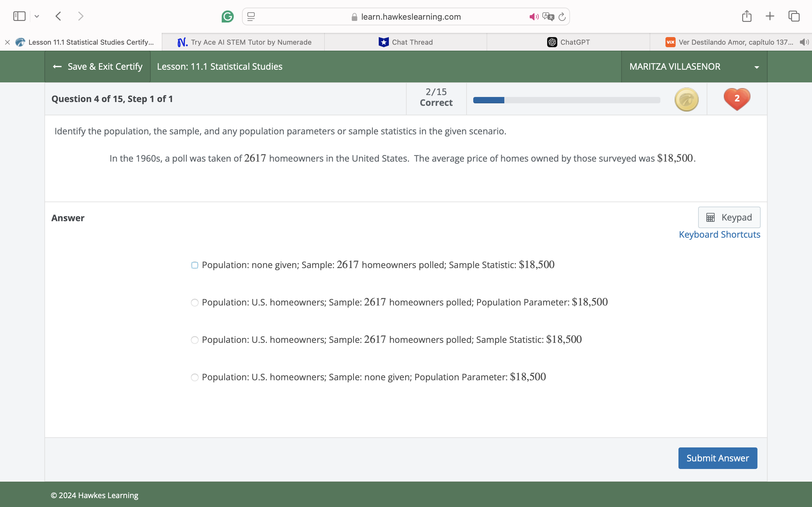Click the Grammarly extension icon
Screen dimensions: 812x507
(227, 16)
